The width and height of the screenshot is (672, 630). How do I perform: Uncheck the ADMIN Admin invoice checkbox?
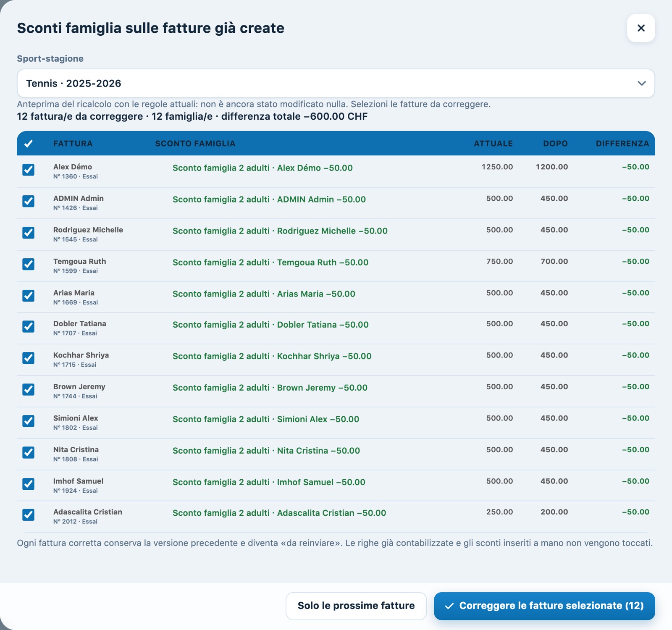(29, 201)
